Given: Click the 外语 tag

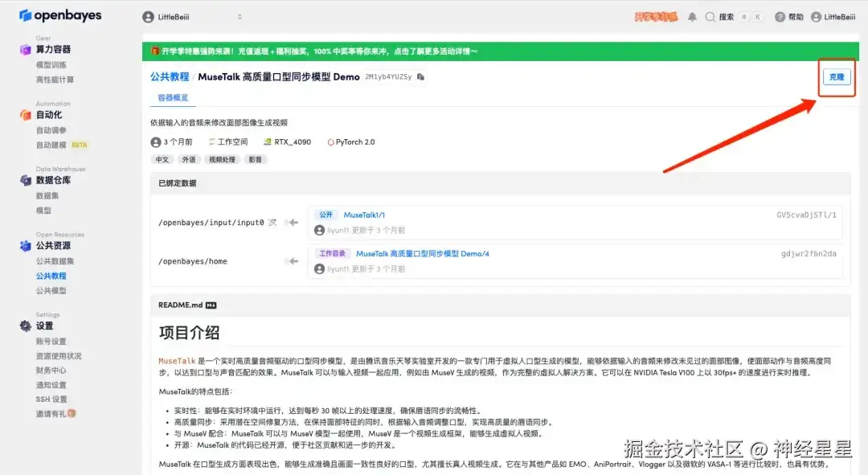Looking at the screenshot, I should point(189,159).
